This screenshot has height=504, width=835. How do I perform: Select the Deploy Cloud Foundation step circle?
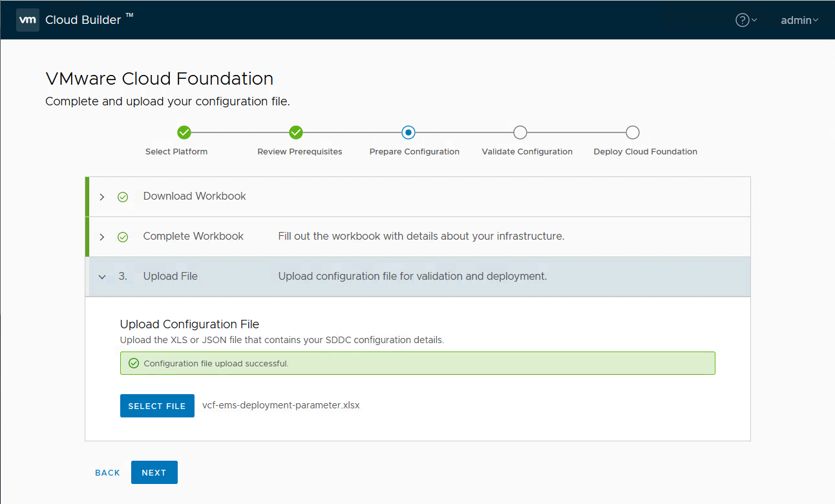pyautogui.click(x=632, y=132)
